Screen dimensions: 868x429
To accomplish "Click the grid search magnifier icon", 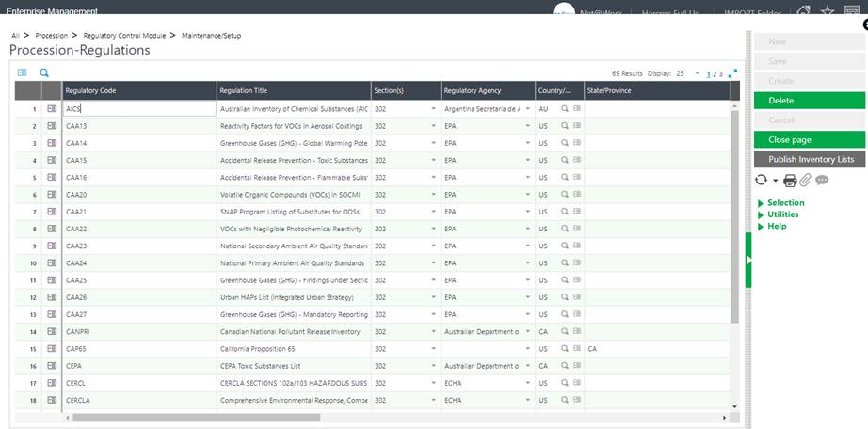I will point(43,72).
